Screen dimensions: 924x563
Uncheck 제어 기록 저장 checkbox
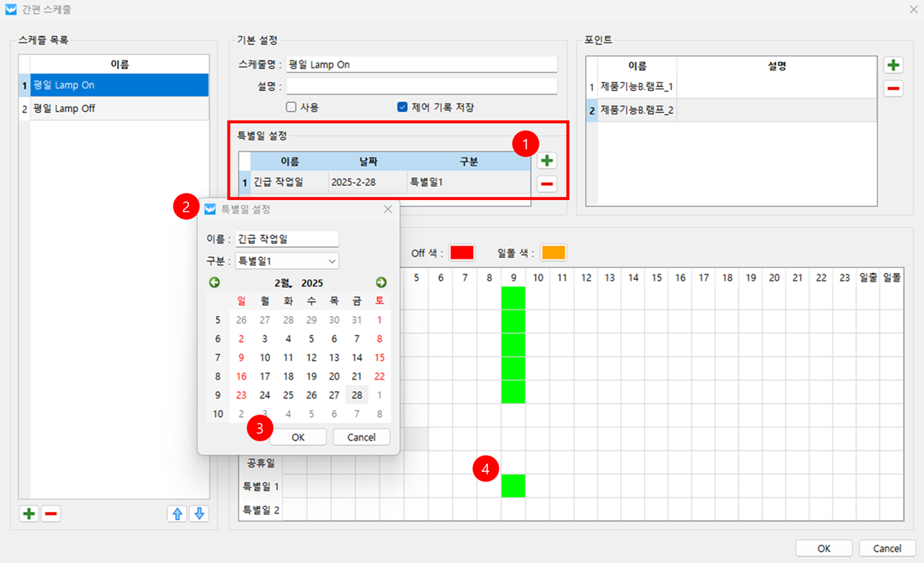point(402,107)
